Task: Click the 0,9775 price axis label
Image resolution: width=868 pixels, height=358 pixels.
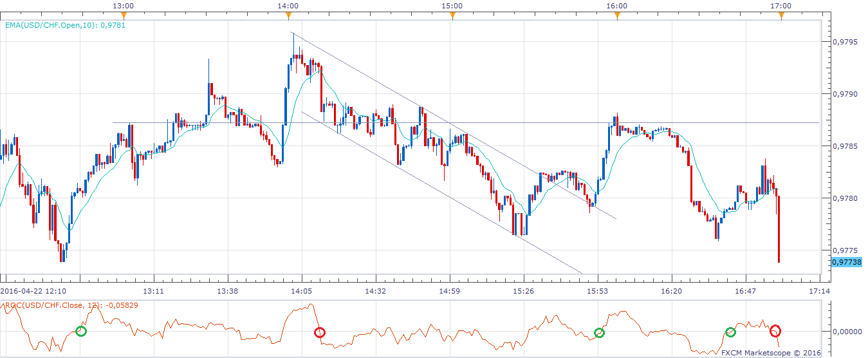Action: coord(845,250)
